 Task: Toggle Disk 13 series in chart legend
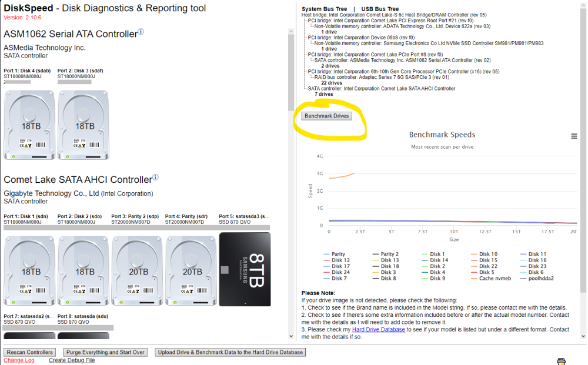click(x=386, y=260)
